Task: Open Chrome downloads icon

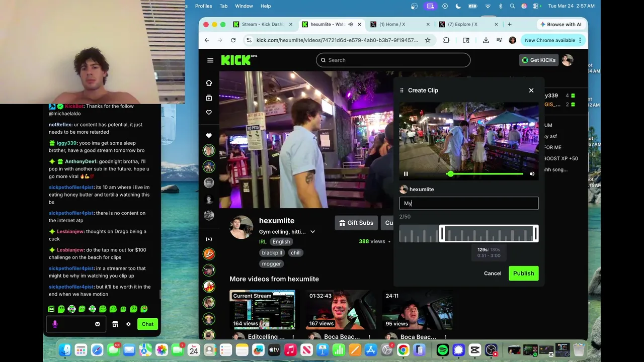Action: tap(486, 40)
